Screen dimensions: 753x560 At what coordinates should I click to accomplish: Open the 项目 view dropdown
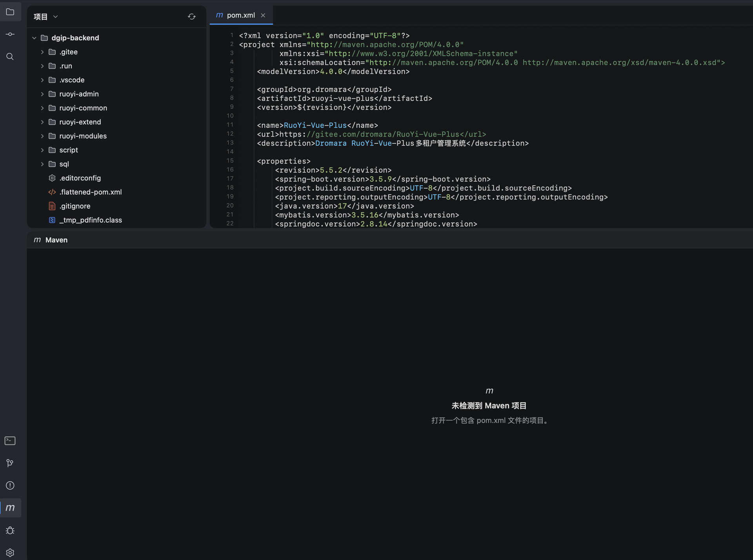coord(46,16)
